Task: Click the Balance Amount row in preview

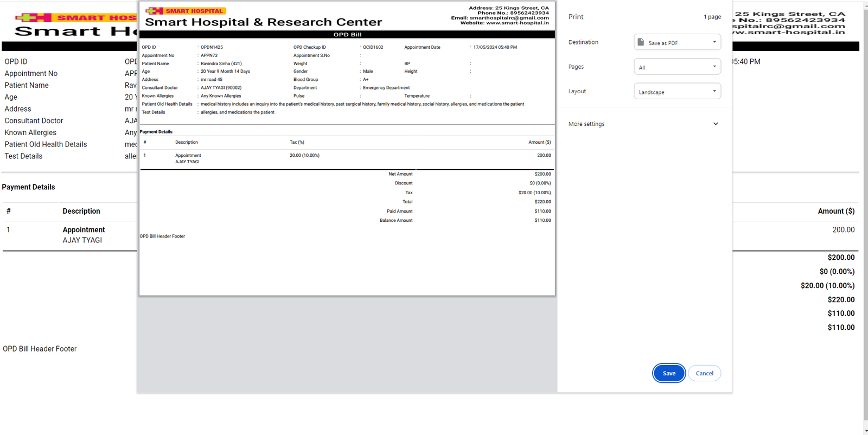Action: [396, 221]
